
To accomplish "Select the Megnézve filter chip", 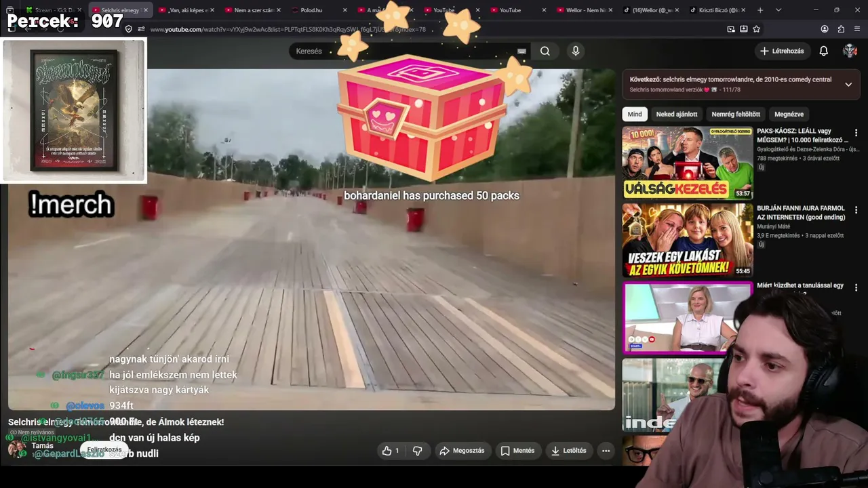I will point(789,114).
